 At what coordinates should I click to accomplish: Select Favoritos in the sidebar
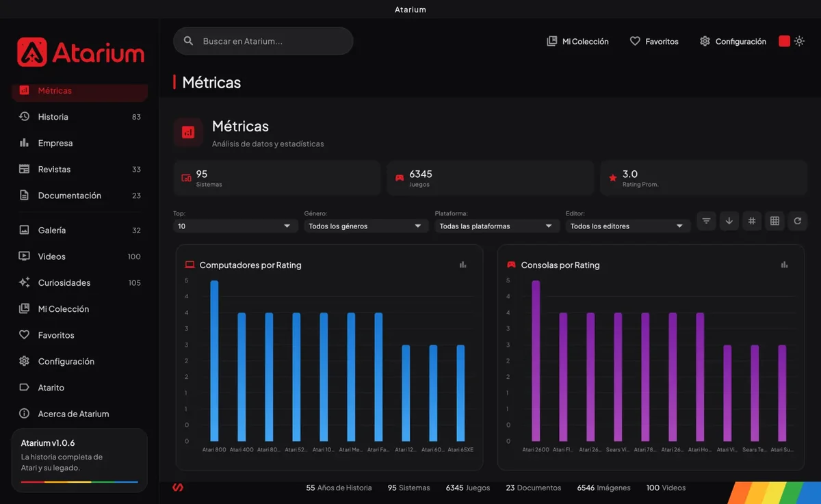point(79,335)
